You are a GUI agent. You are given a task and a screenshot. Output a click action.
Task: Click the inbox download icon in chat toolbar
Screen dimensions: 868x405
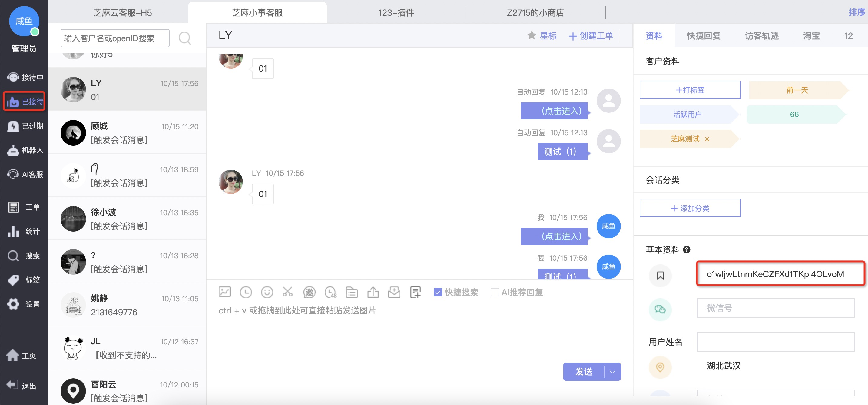pyautogui.click(x=394, y=292)
